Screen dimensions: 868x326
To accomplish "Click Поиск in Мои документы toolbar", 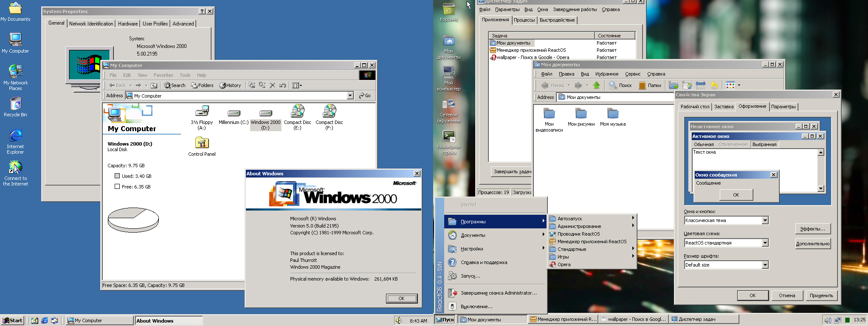I will 620,85.
